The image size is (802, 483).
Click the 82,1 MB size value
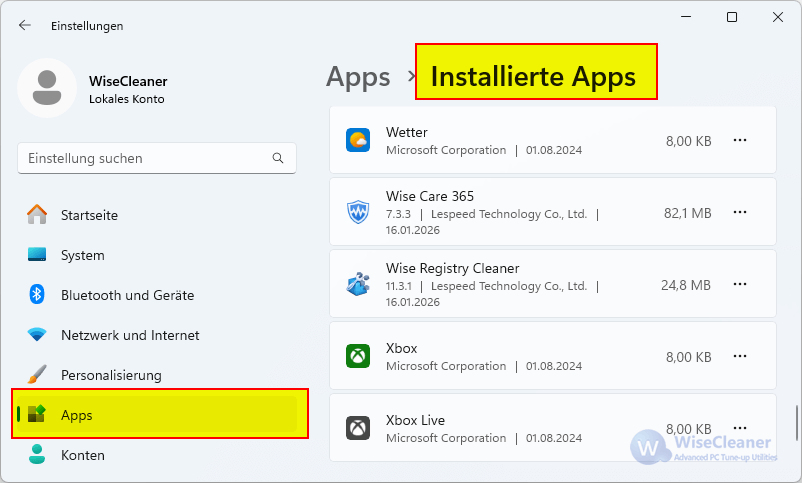click(687, 213)
